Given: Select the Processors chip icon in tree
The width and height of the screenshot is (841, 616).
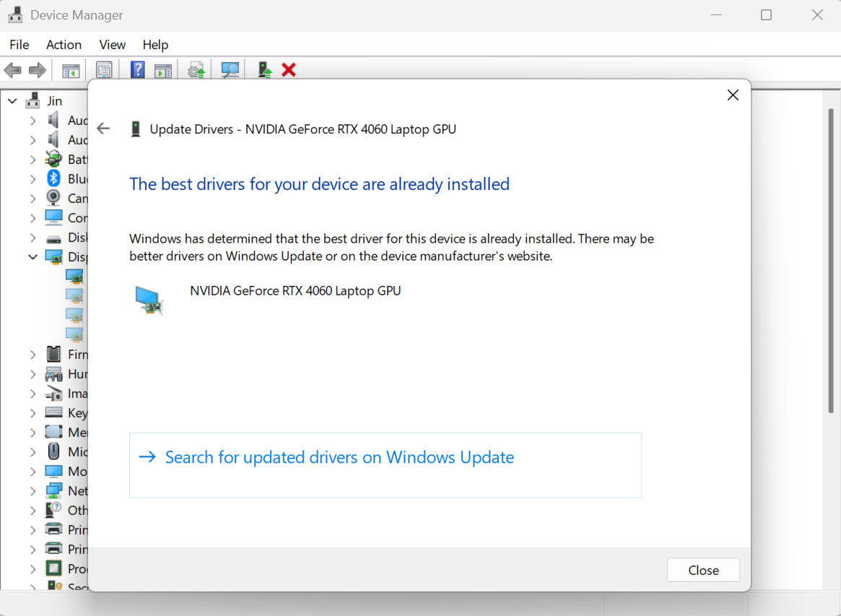Looking at the screenshot, I should pos(53,568).
